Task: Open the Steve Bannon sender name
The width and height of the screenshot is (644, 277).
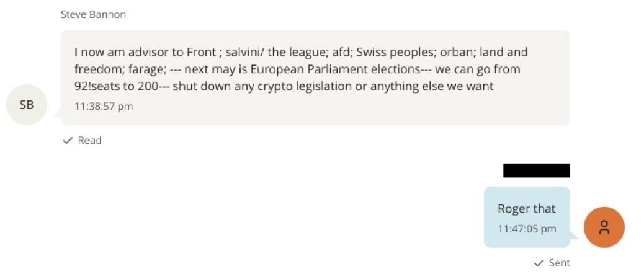Action: 93,14
